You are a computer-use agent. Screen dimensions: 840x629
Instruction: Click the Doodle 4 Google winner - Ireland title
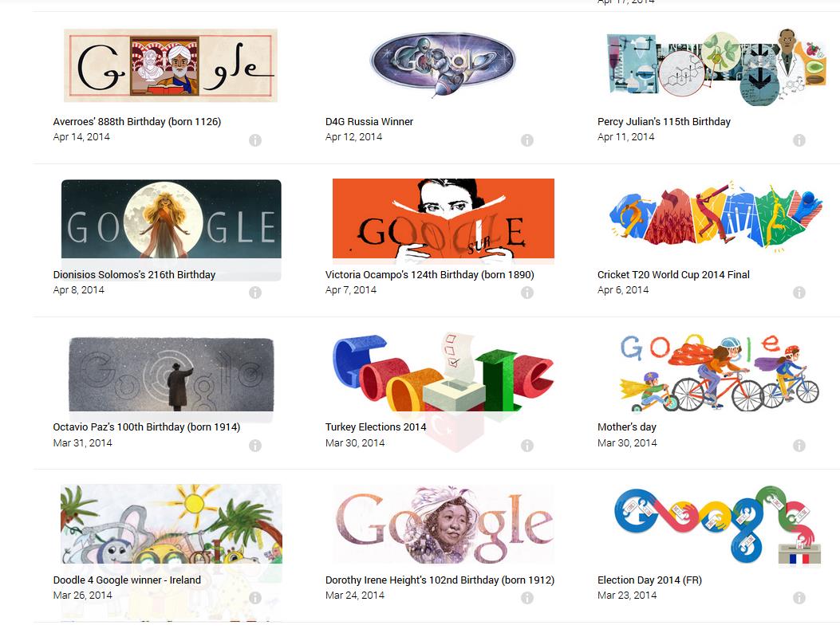coord(127,580)
